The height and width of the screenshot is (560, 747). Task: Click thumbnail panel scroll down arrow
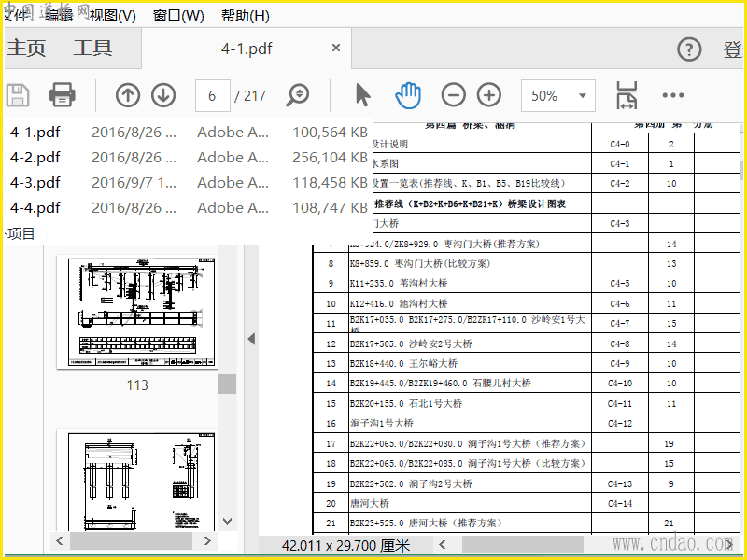pyautogui.click(x=228, y=522)
